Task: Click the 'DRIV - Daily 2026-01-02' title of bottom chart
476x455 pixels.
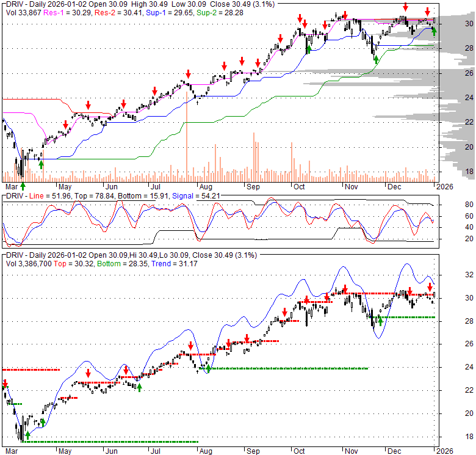Action: [46, 255]
